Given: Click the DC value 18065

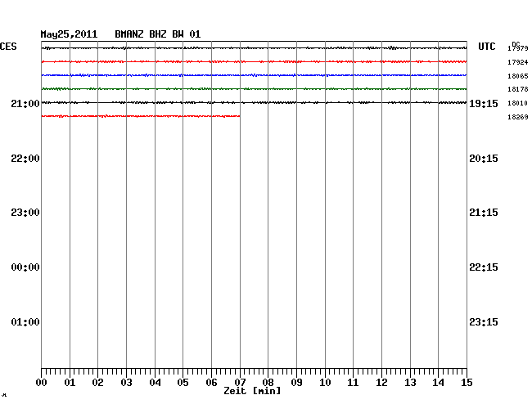Looking at the screenshot, I should coord(518,76).
